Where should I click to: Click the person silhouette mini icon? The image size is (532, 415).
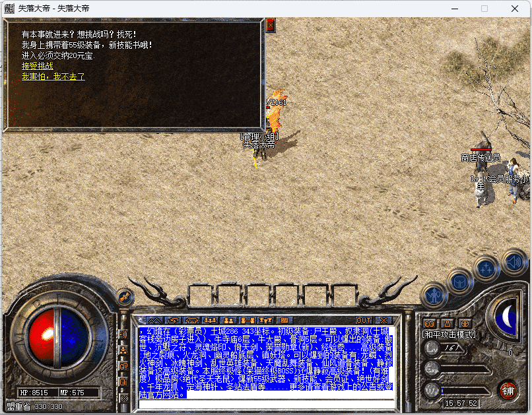[448, 324]
